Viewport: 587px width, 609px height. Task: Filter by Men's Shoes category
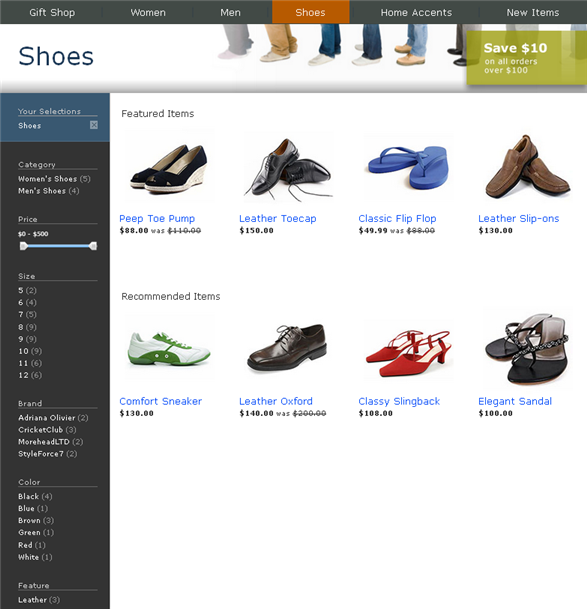click(48, 191)
